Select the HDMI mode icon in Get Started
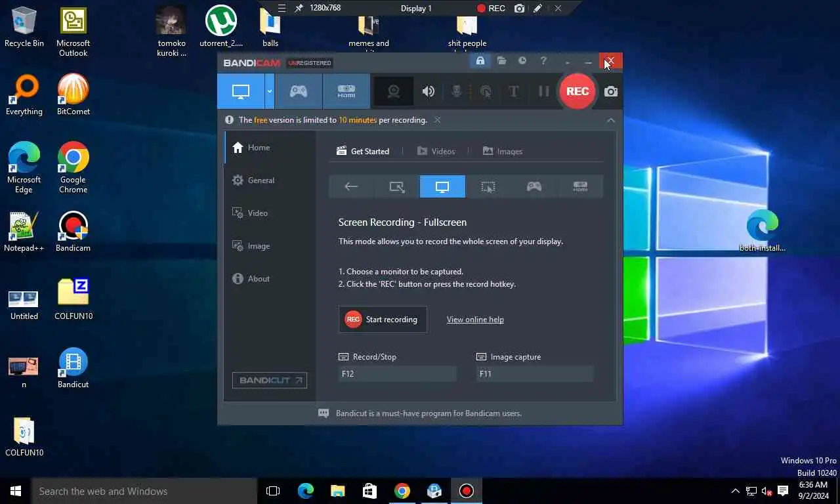The image size is (840, 504). point(580,186)
